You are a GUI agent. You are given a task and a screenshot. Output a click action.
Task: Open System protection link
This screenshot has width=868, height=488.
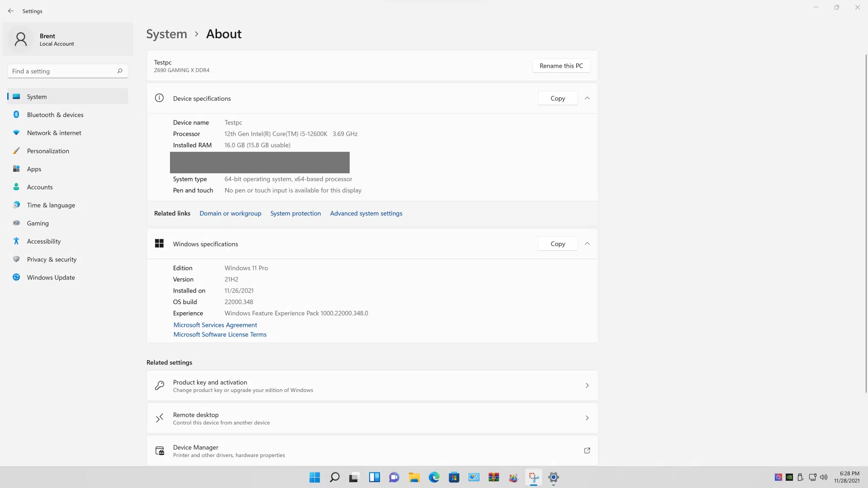coord(295,213)
